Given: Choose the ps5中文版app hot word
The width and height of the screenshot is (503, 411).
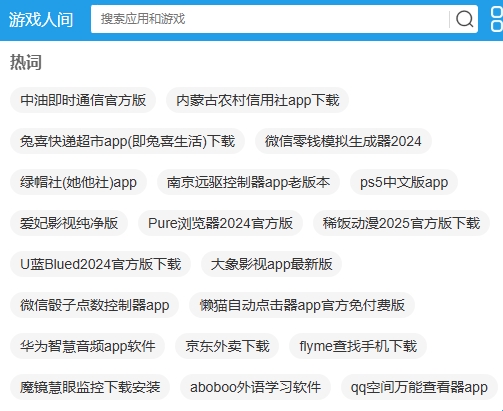Looking at the screenshot, I should pyautogui.click(x=404, y=182).
